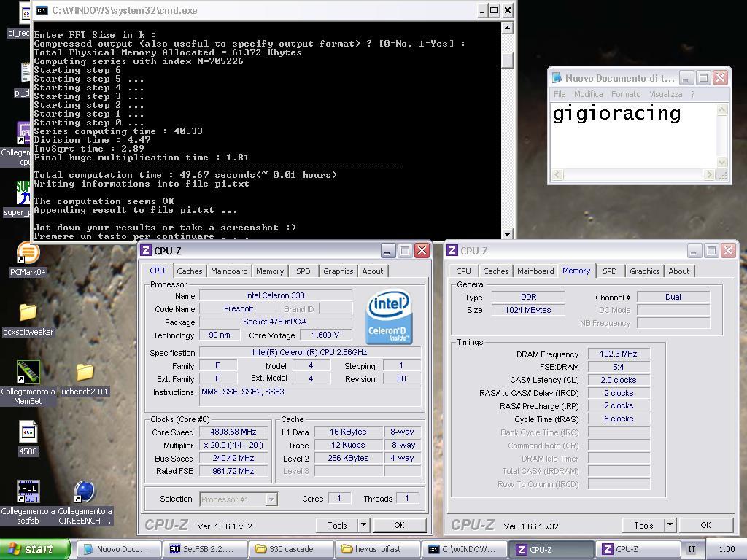The image size is (747, 560).
Task: Open About tab in left CPU-Z window
Action: (x=373, y=271)
